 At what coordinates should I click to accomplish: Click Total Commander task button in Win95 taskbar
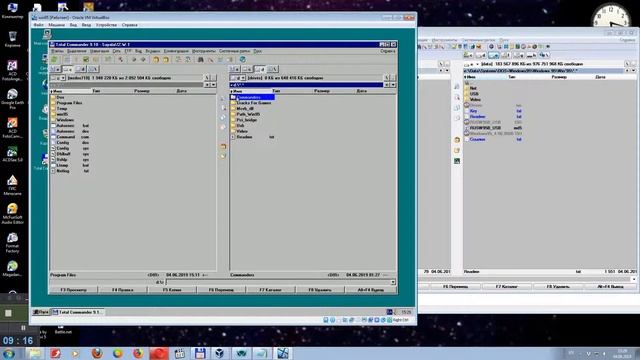point(78,312)
